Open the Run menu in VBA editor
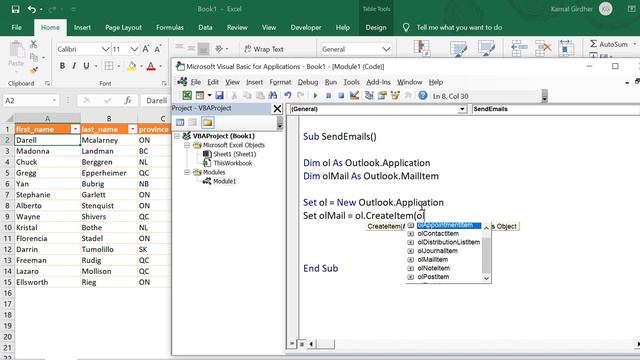The height and width of the screenshot is (360, 640). tap(331, 82)
